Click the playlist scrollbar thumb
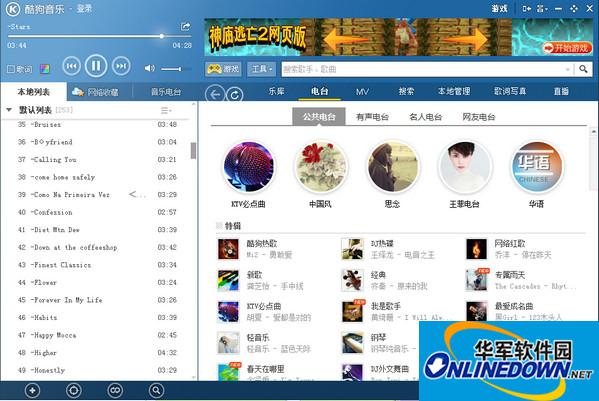 pos(193,150)
